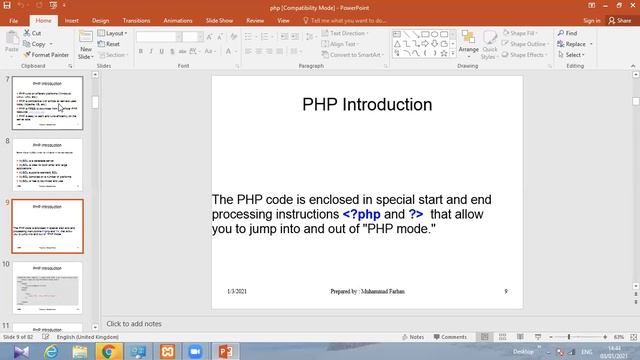Switch to the Animations tab
640x360 pixels.
(178, 20)
